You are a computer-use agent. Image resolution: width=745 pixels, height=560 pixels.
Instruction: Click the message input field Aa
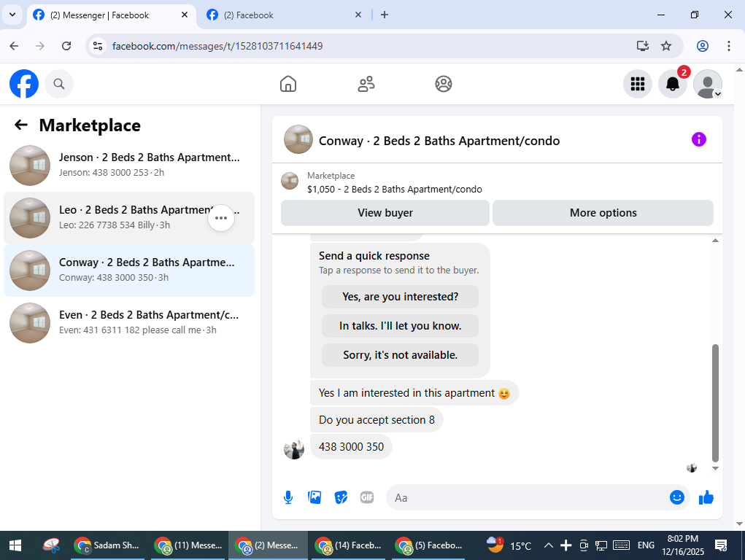(x=528, y=498)
